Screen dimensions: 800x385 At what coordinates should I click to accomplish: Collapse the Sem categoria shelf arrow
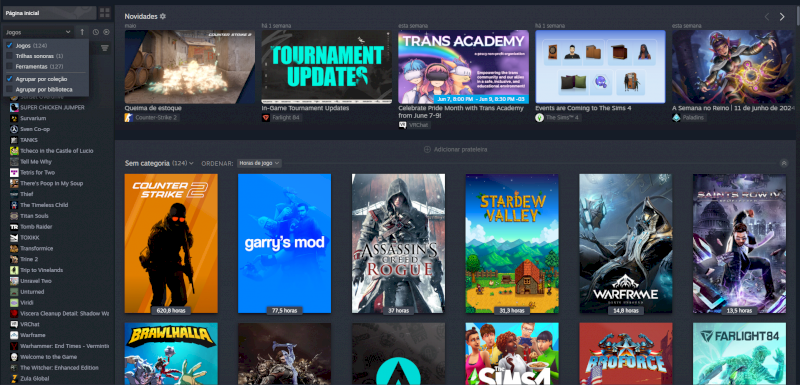point(784,163)
